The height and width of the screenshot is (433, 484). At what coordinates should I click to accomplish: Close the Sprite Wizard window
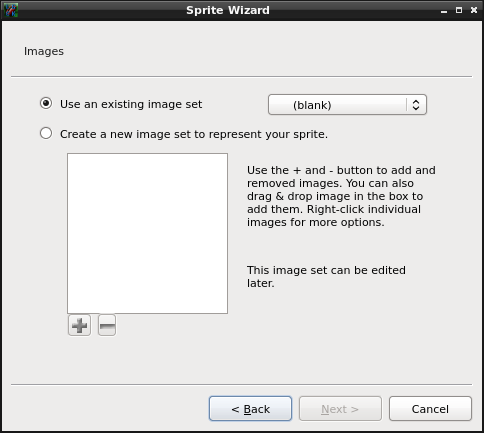point(474,10)
